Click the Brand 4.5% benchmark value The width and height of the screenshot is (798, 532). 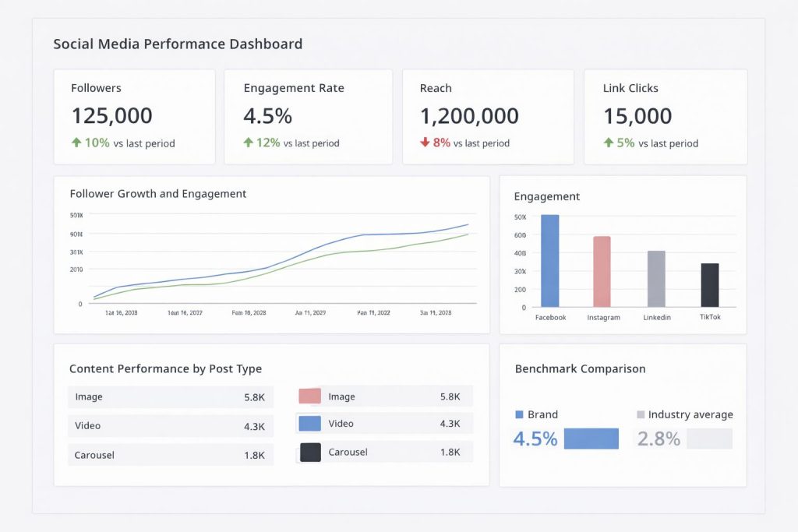pyautogui.click(x=535, y=439)
